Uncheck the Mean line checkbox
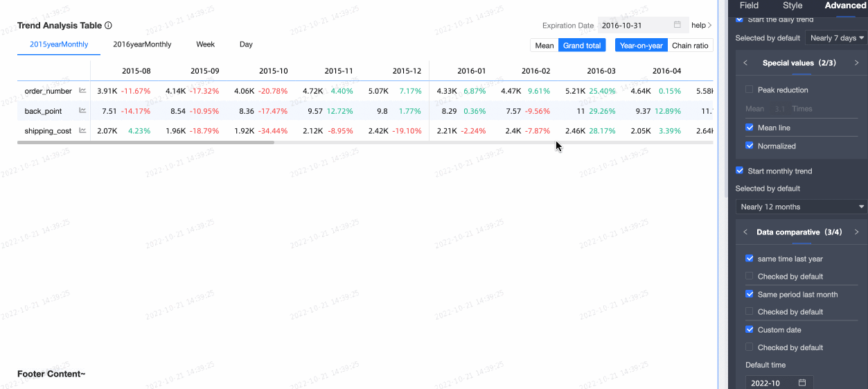This screenshot has height=389, width=868. pos(750,128)
